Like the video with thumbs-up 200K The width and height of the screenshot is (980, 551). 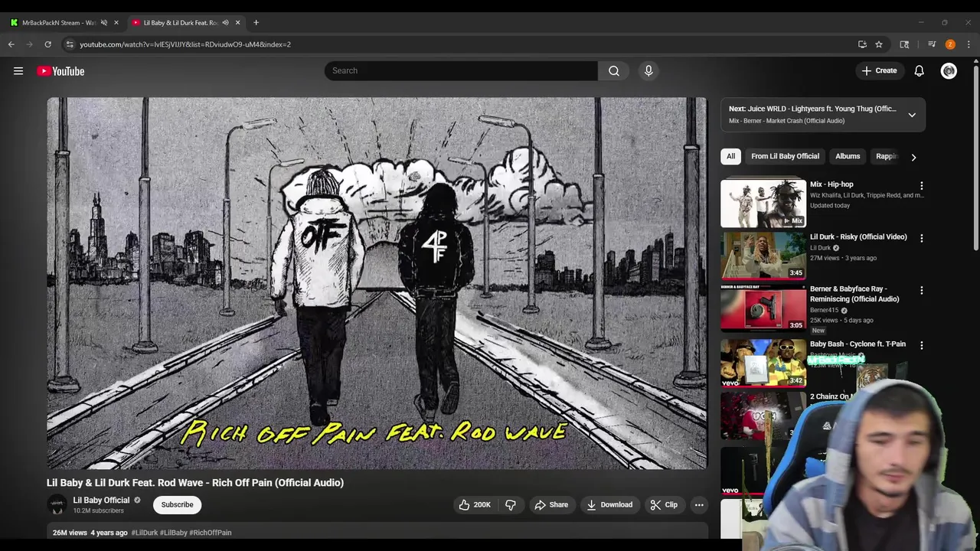click(x=475, y=505)
